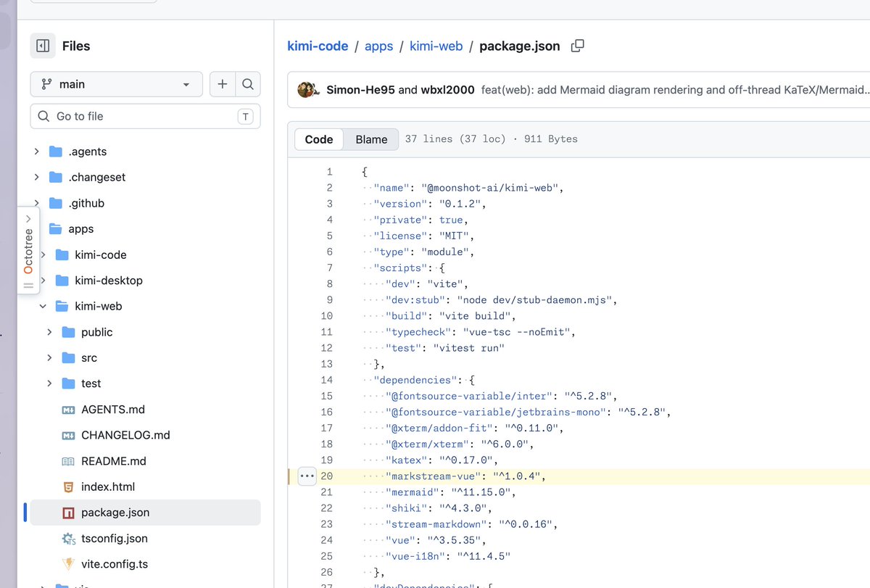Open vite.config.ts in the tree
The height and width of the screenshot is (588, 870).
[x=115, y=564]
